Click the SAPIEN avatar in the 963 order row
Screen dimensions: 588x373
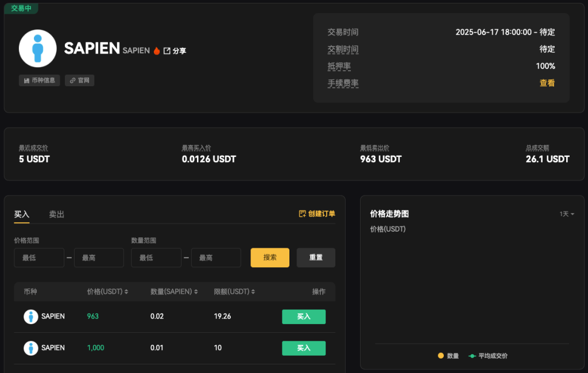coord(30,317)
